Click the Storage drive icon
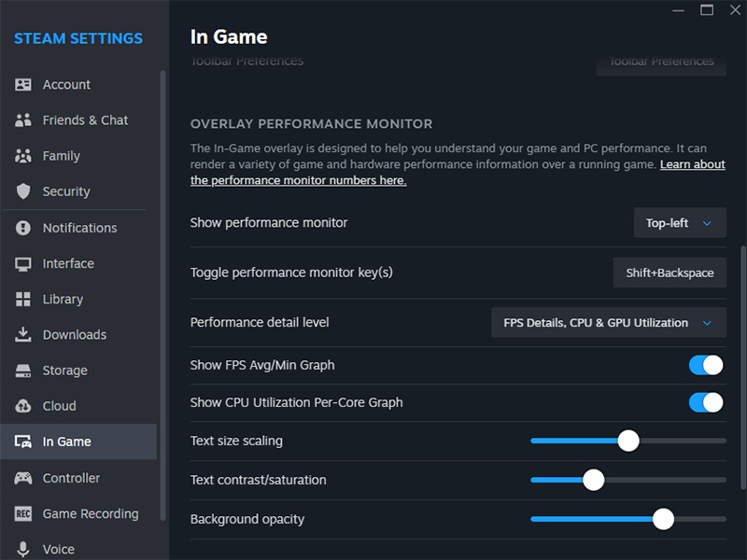747x560 pixels. pyautogui.click(x=24, y=371)
